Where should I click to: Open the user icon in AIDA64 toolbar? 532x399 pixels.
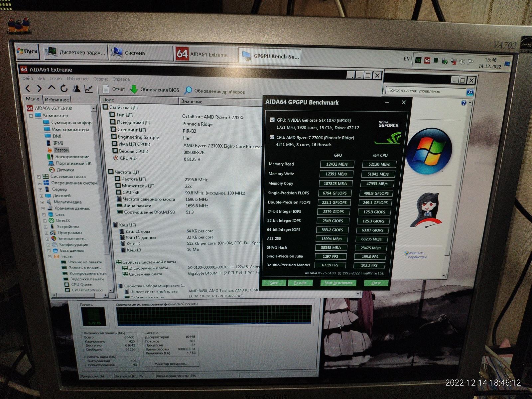coord(76,88)
